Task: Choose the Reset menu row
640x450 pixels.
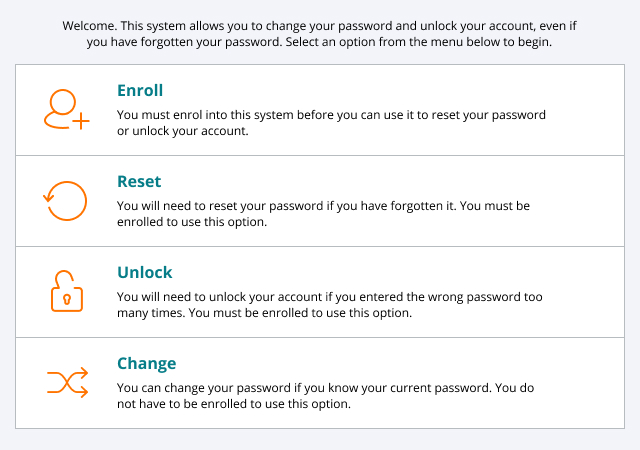Action: point(320,201)
